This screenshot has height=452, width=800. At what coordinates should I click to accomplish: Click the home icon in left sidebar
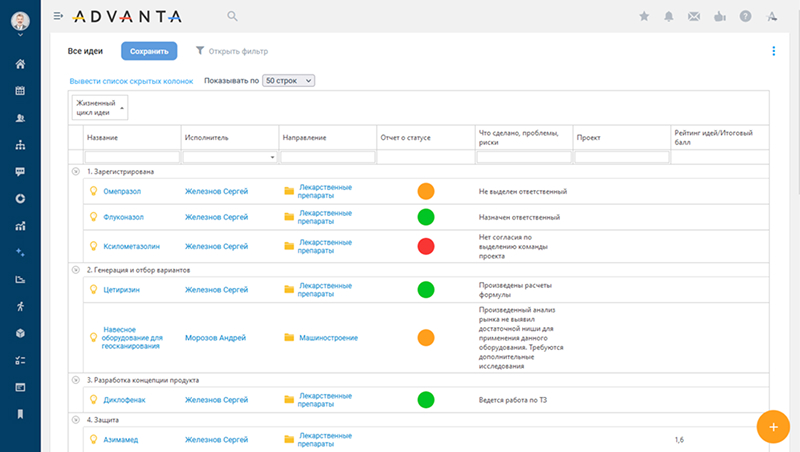(x=20, y=65)
